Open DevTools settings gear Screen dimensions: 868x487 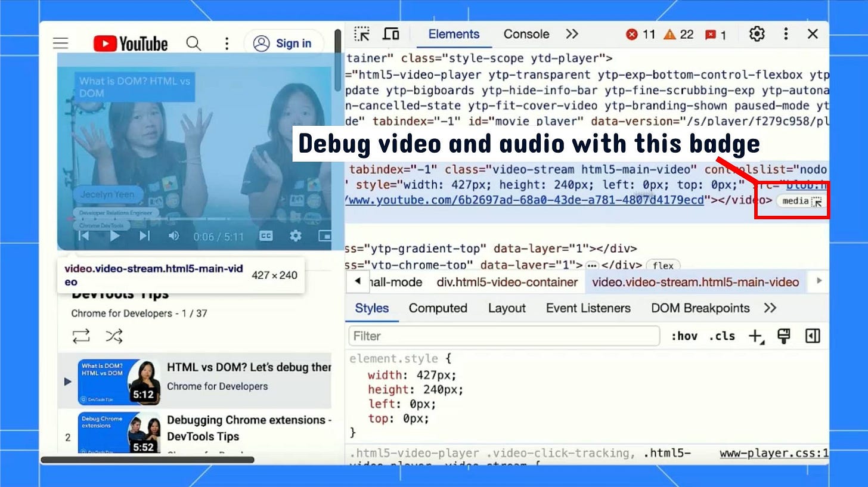757,34
